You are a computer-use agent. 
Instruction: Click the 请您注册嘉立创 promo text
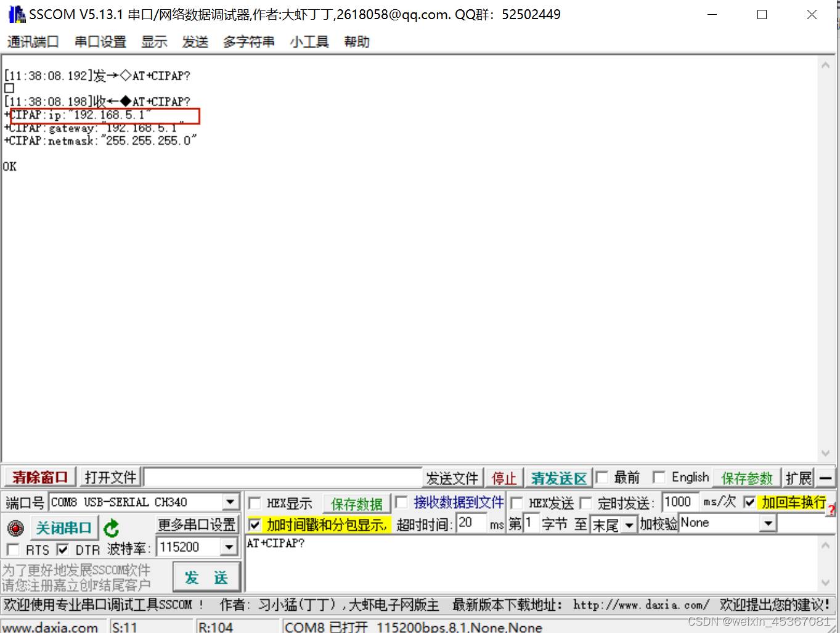tap(76, 585)
